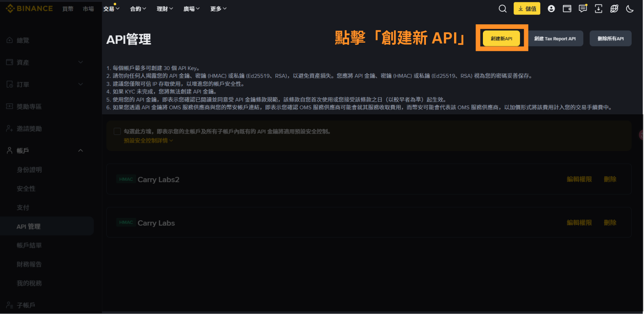Check the default security controls checkbox

pyautogui.click(x=117, y=132)
